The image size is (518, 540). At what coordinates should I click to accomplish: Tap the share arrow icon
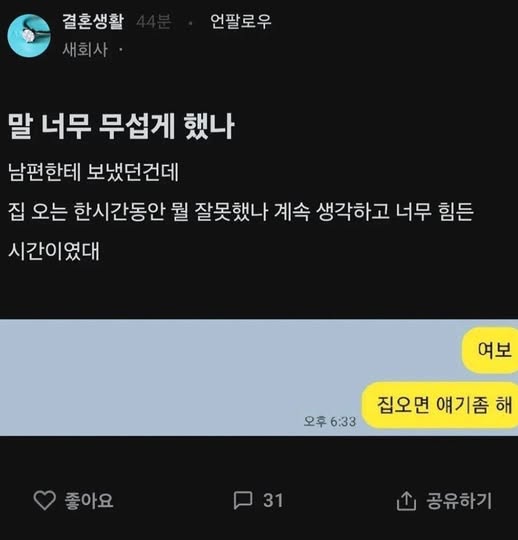406,500
